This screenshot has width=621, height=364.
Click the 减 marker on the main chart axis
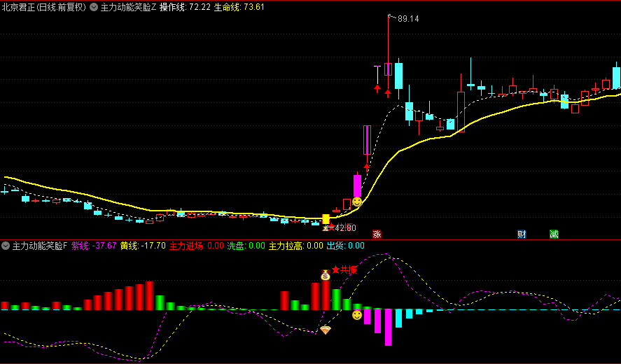click(554, 234)
